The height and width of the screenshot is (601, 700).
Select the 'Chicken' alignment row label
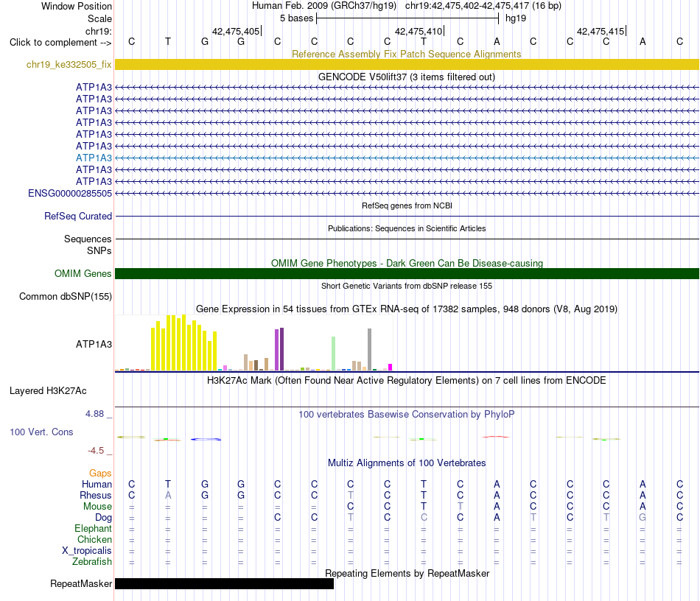(x=94, y=539)
